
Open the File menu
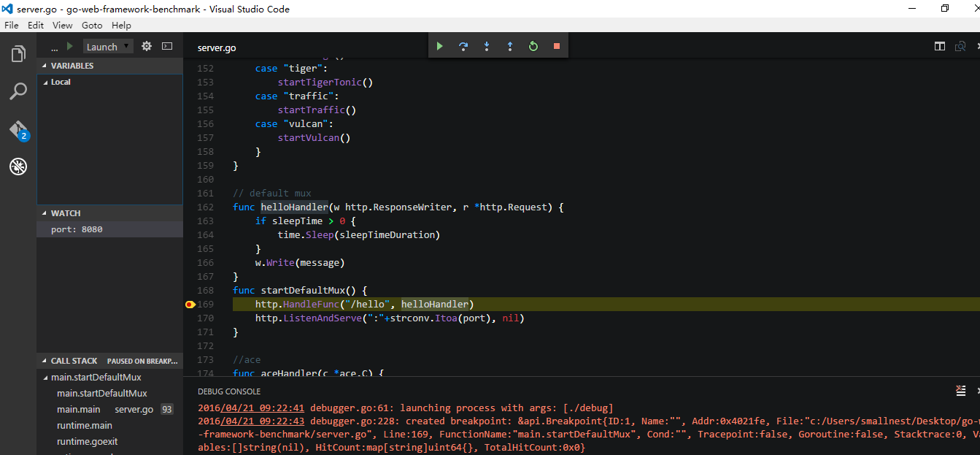click(x=12, y=25)
